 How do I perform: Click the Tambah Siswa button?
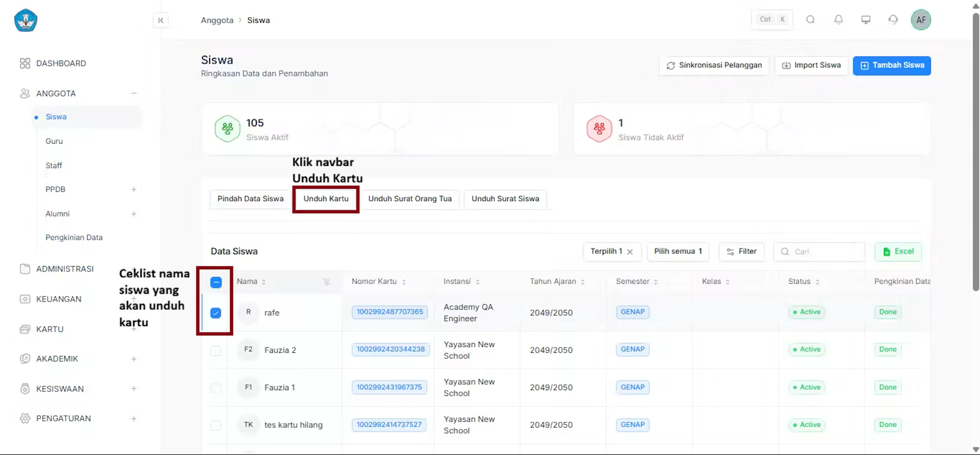tap(892, 65)
